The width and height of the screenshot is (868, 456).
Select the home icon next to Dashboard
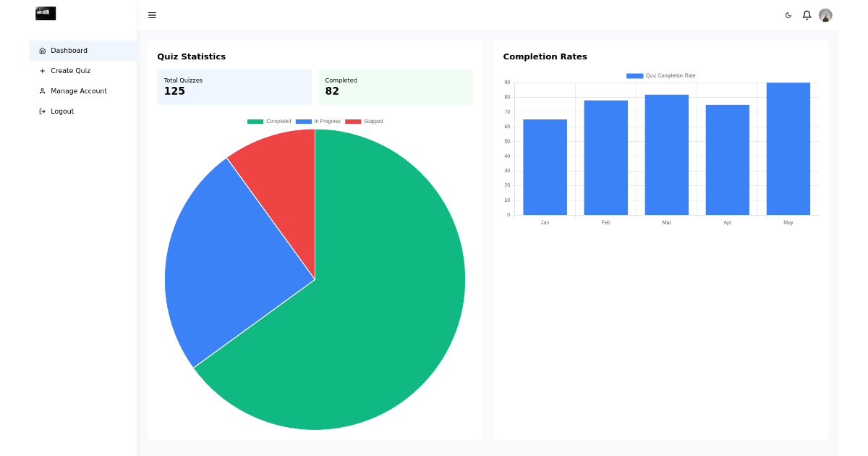(43, 50)
